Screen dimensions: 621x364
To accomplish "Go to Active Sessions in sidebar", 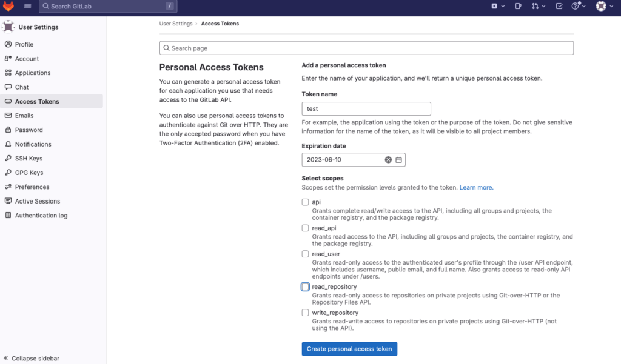I will [x=37, y=201].
